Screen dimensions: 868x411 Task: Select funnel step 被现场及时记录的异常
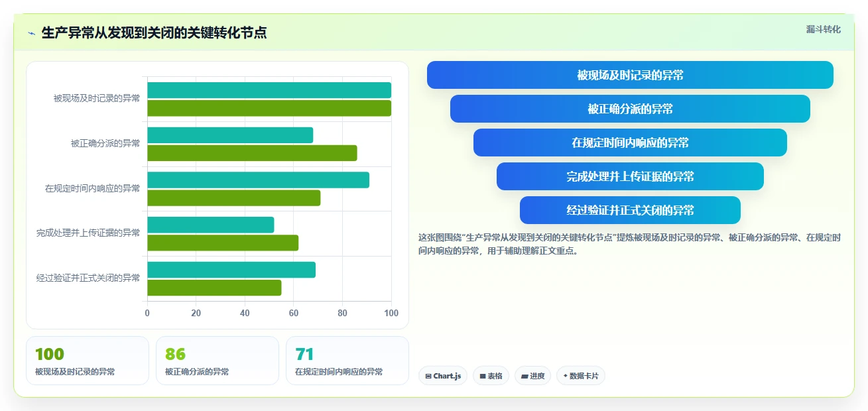(630, 75)
